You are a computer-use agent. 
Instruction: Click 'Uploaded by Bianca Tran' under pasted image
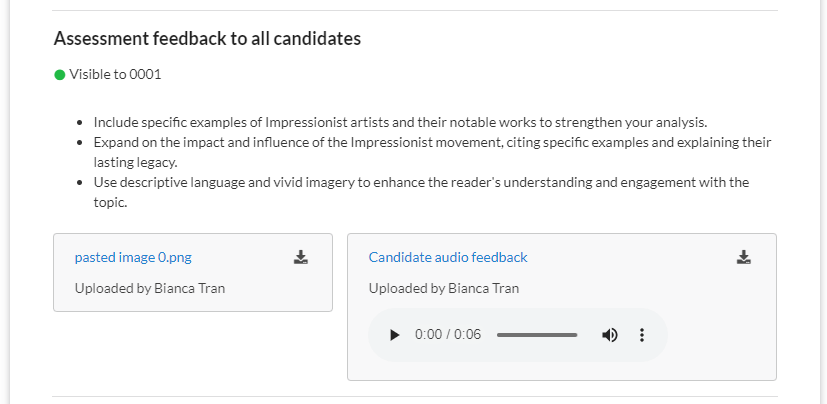[x=150, y=288]
